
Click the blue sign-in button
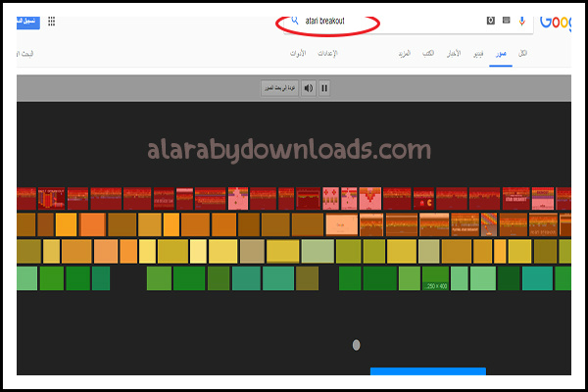point(28,22)
